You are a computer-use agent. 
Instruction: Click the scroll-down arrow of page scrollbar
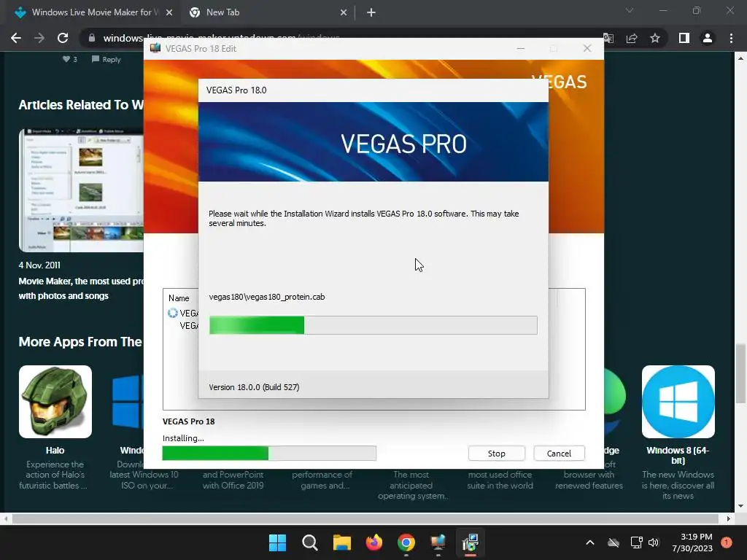pyautogui.click(x=740, y=506)
